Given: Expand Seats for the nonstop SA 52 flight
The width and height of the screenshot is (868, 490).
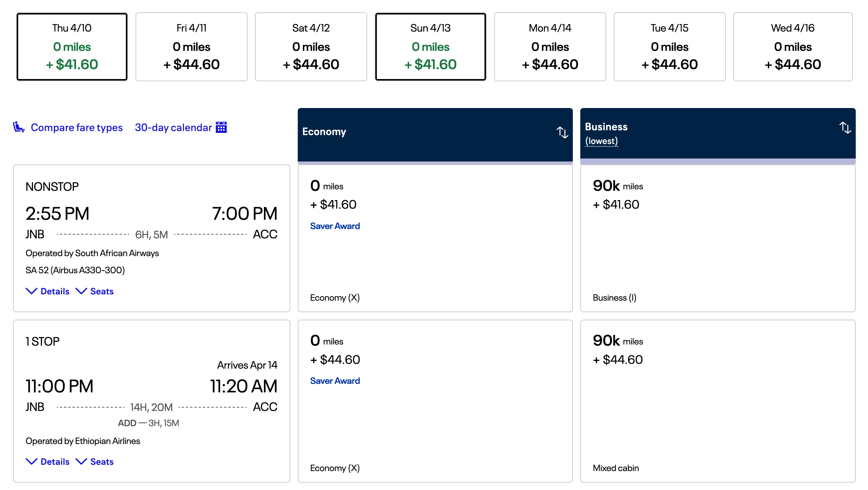Looking at the screenshot, I should click(x=95, y=291).
